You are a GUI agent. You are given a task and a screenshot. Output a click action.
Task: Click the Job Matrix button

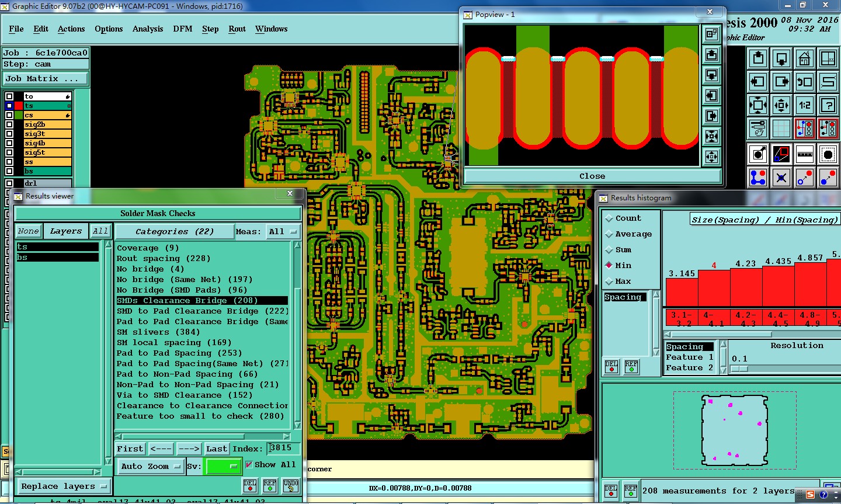(x=46, y=78)
